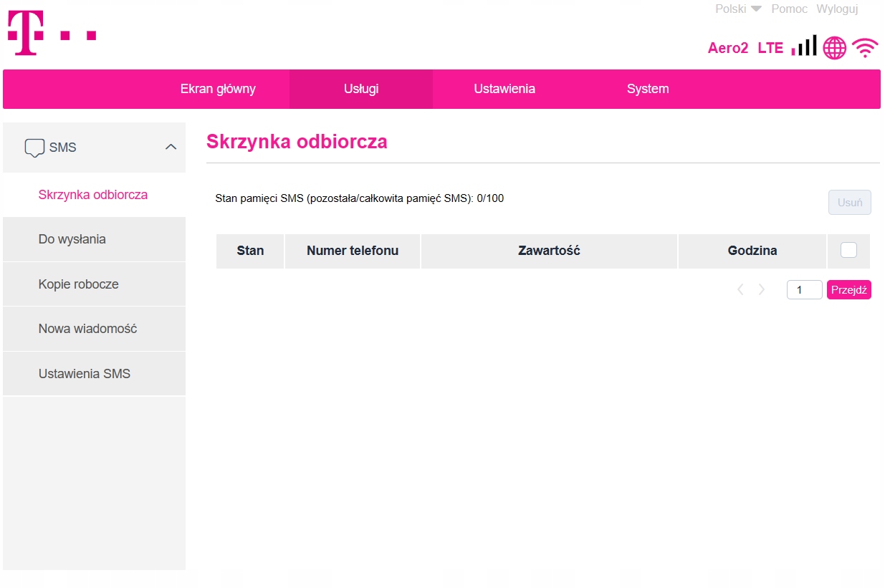Open the Ekran główny tab
This screenshot has height=588, width=885.
(218, 89)
